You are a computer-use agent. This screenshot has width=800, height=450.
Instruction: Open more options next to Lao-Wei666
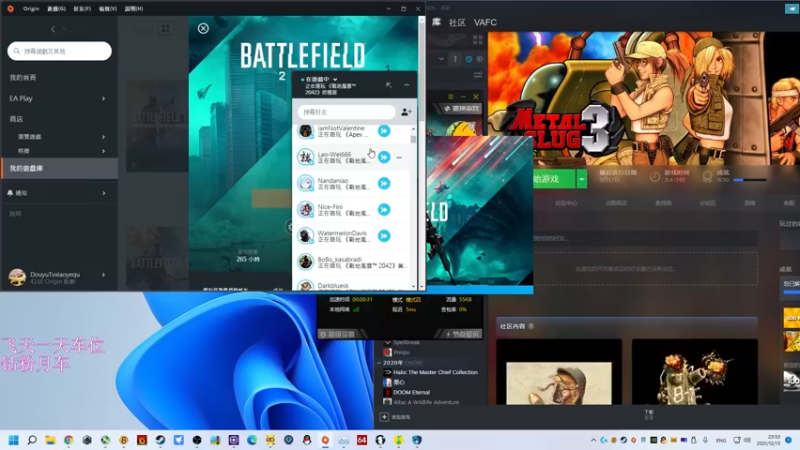[x=399, y=158]
